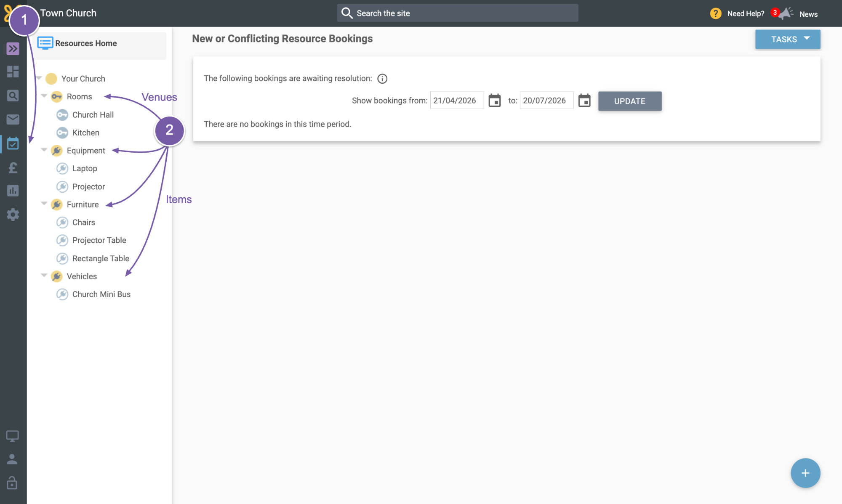This screenshot has width=842, height=504.
Task: Click the Rectangle Table wrench icon
Action: coord(62,258)
